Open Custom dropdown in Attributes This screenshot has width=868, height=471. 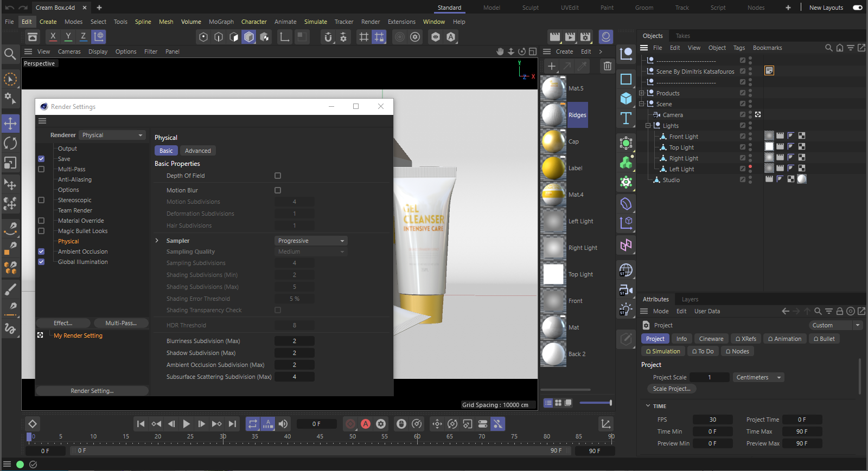[x=836, y=325]
